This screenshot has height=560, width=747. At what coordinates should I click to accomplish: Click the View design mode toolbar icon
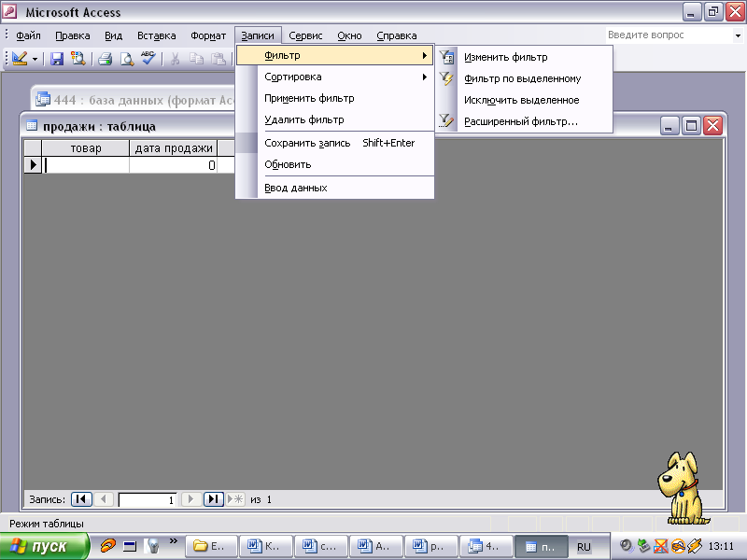tap(20, 59)
